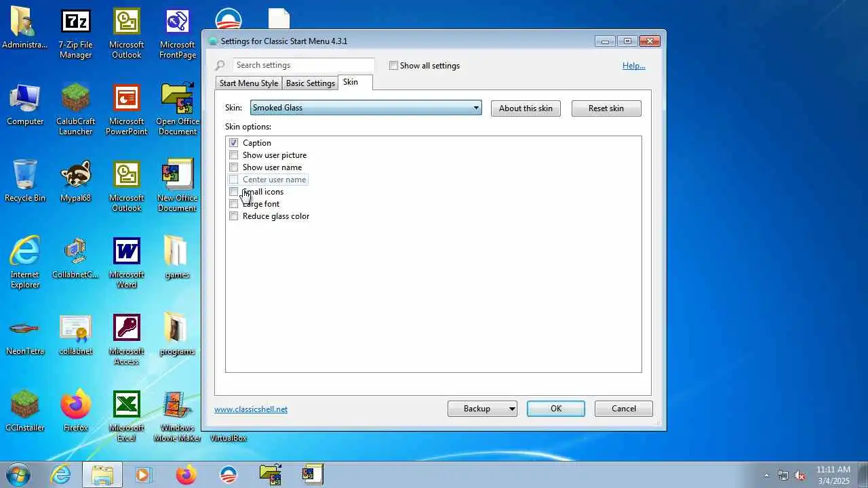Select the Recycle Bin desktop icon
Screen dimensions: 868x488
click(x=25, y=182)
